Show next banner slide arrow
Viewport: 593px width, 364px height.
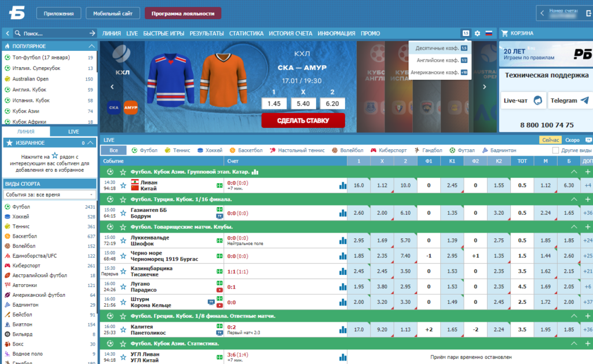pyautogui.click(x=485, y=87)
